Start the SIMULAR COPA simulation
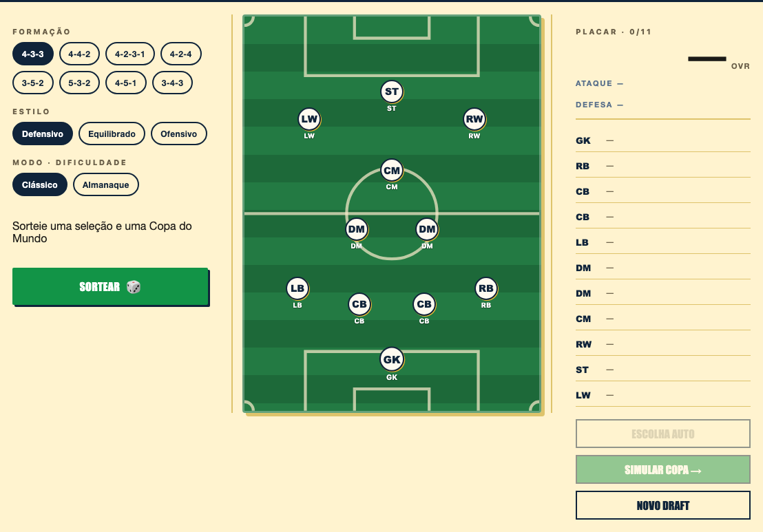The image size is (763, 532). click(662, 470)
